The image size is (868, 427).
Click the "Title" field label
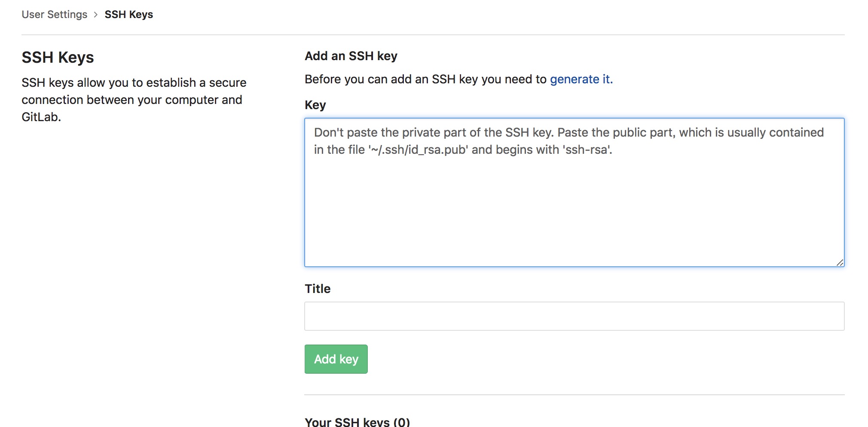[318, 289]
